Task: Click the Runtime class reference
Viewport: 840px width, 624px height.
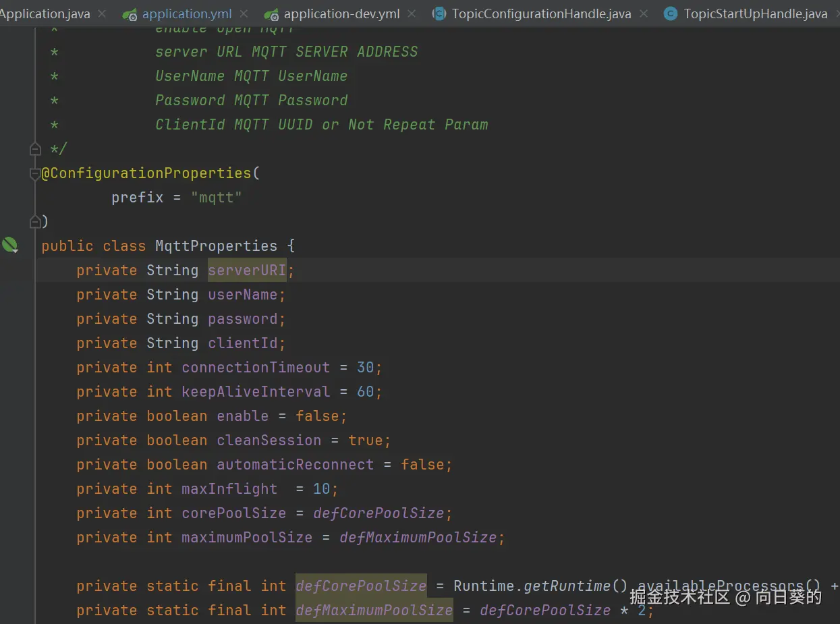Action: pos(484,586)
